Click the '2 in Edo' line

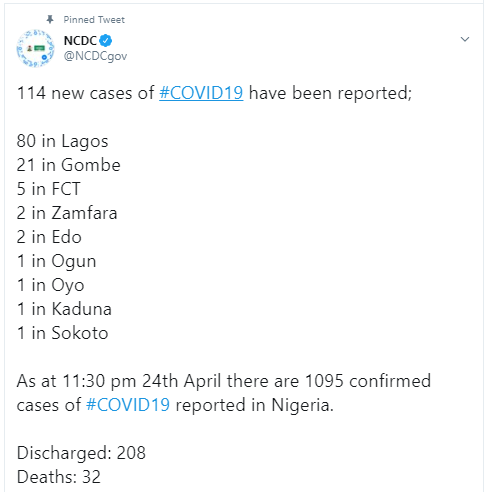49,237
